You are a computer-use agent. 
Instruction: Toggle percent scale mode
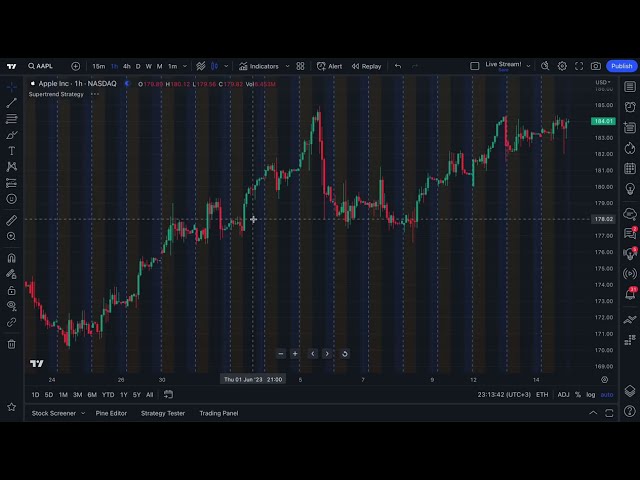tap(578, 395)
